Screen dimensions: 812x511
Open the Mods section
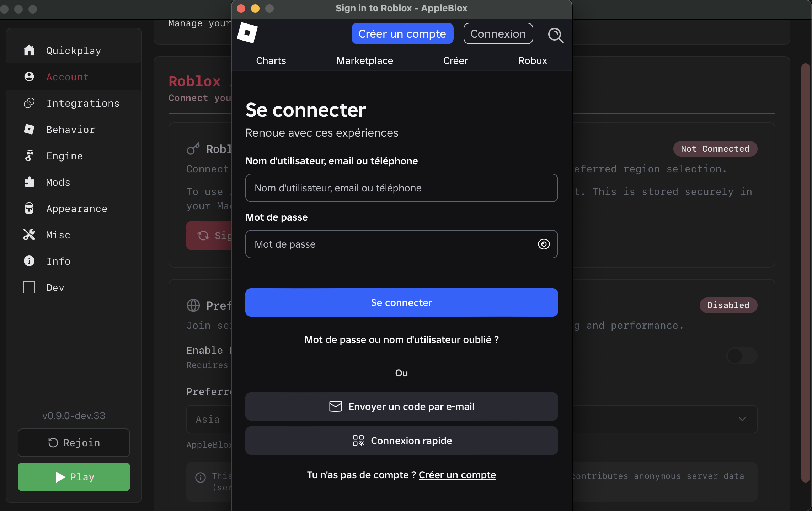[58, 182]
